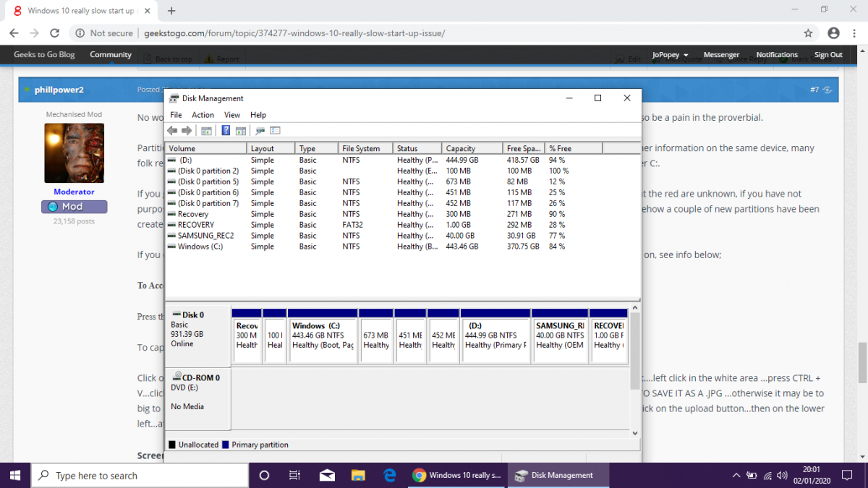Expand the JoPopey user dropdown
This screenshot has width=868, height=488.
[670, 55]
